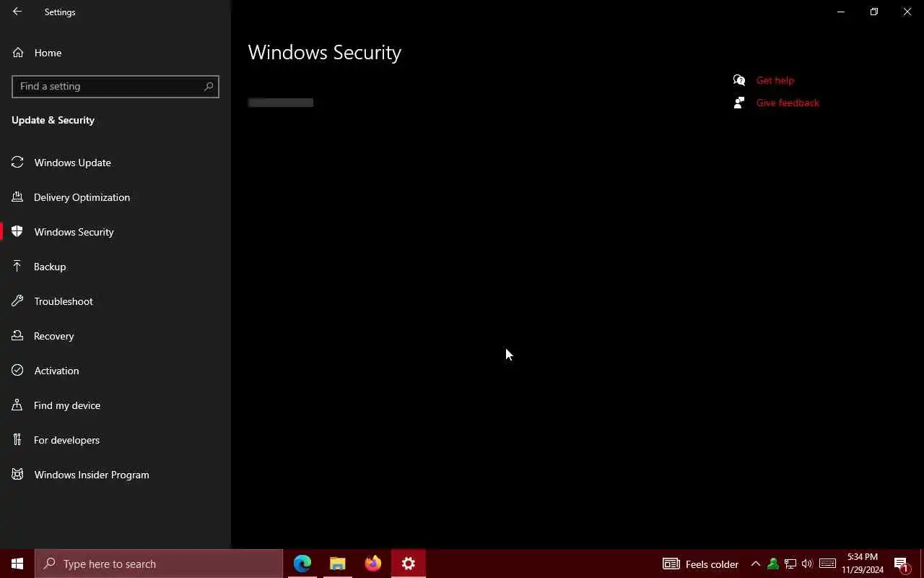Open the Windows Start menu
Image resolution: width=924 pixels, height=578 pixels.
click(x=17, y=564)
